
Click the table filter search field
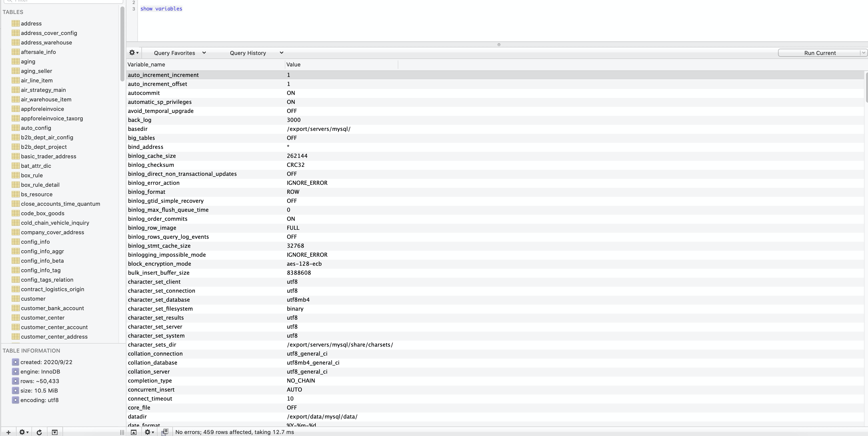64,1
